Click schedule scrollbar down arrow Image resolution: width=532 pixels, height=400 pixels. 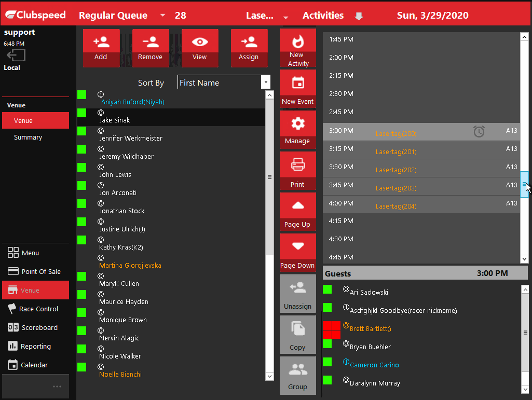coord(524,259)
